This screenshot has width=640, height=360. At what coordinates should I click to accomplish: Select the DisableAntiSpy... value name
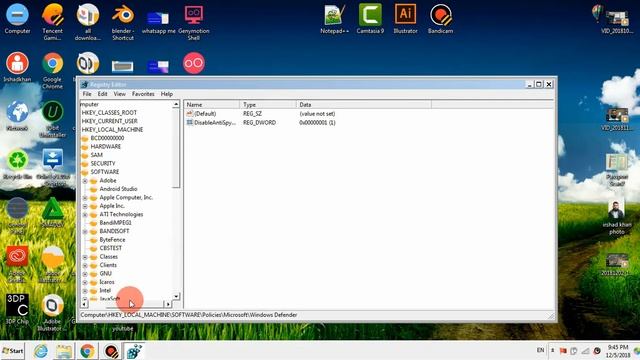[x=215, y=122]
